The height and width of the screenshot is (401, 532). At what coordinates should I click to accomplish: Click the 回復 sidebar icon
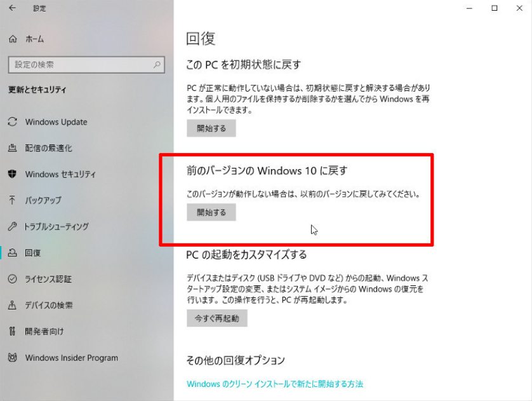[x=13, y=253]
